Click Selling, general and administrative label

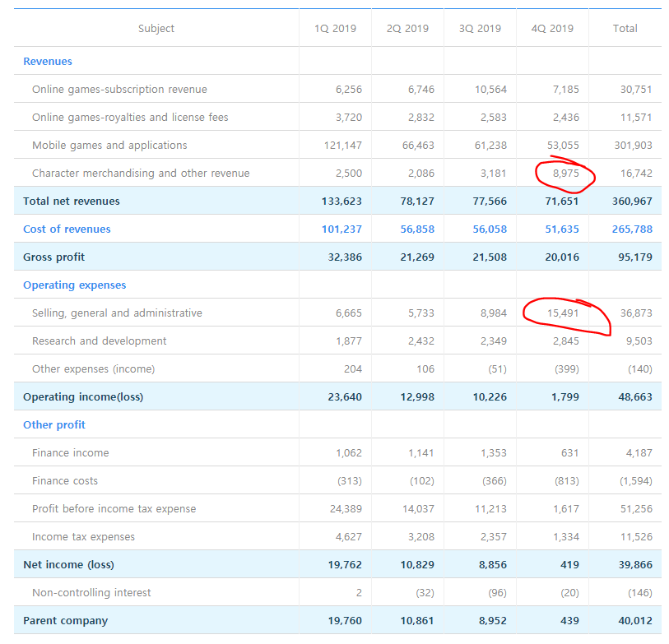(117, 313)
